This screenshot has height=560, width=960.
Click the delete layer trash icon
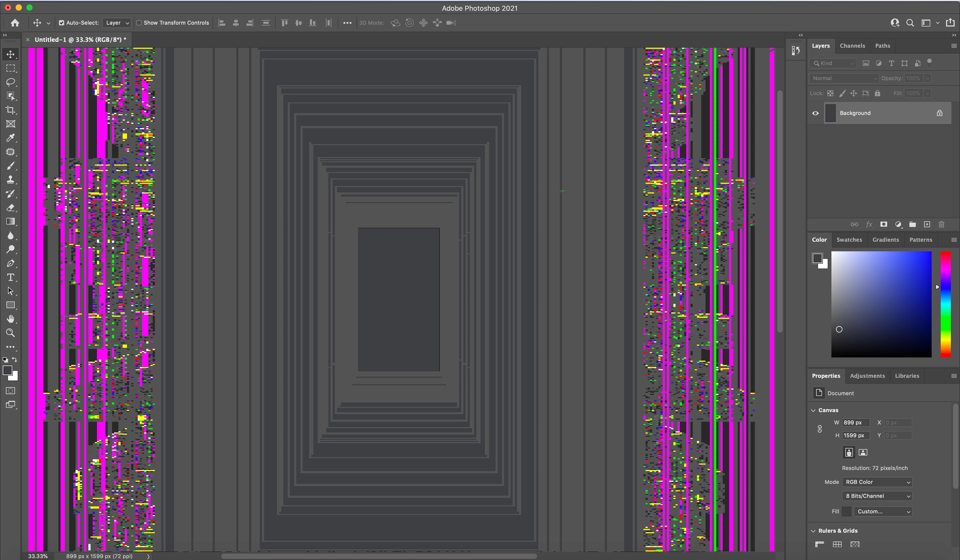click(x=941, y=224)
